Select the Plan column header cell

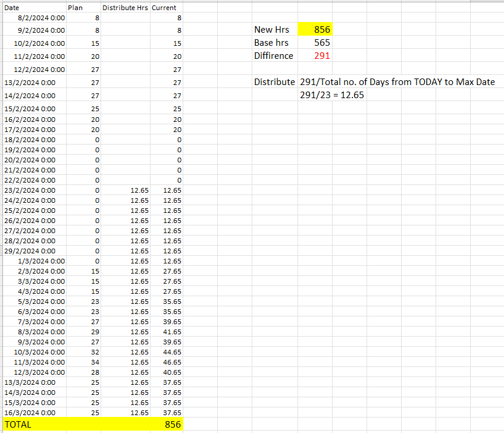[83, 8]
